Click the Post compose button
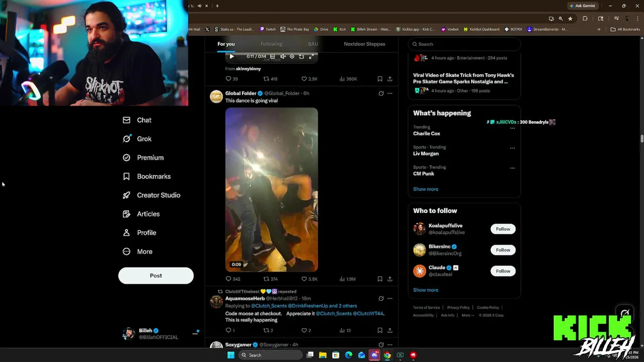Screen dimensions: 644x362 [156, 276]
